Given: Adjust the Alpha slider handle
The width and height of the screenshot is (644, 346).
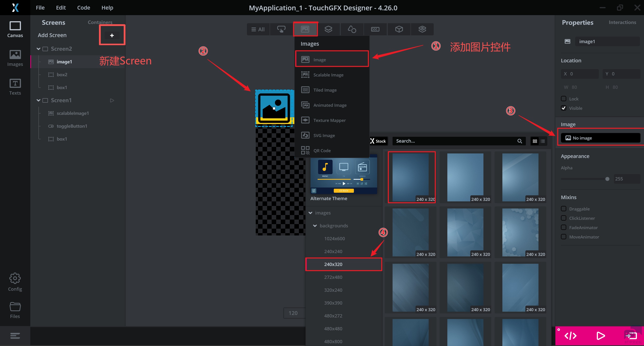Looking at the screenshot, I should pos(607,179).
